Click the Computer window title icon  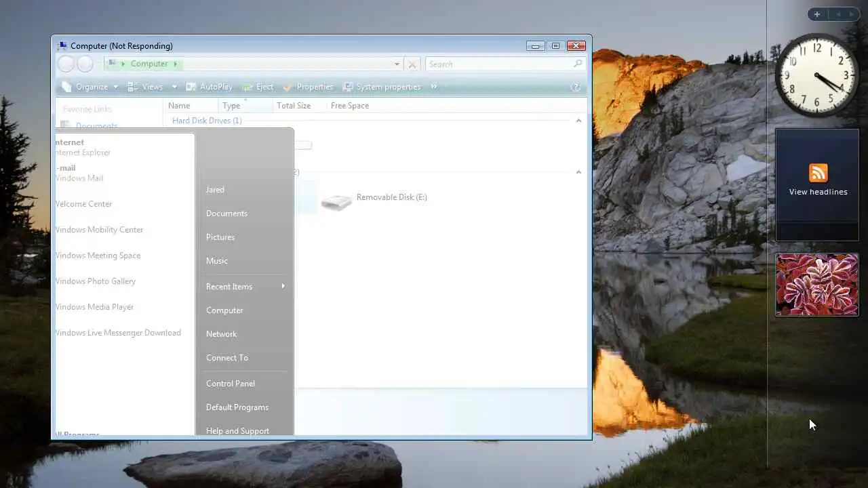pos(62,46)
